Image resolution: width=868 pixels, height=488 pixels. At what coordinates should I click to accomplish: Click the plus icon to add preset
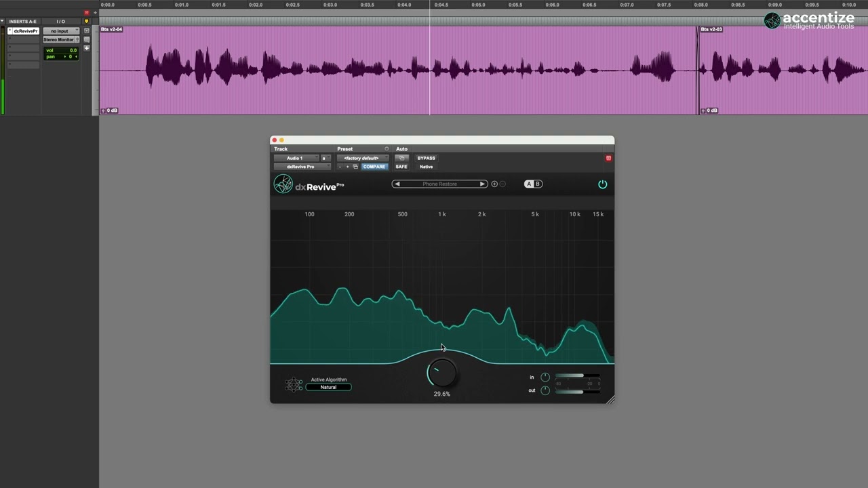tap(494, 184)
